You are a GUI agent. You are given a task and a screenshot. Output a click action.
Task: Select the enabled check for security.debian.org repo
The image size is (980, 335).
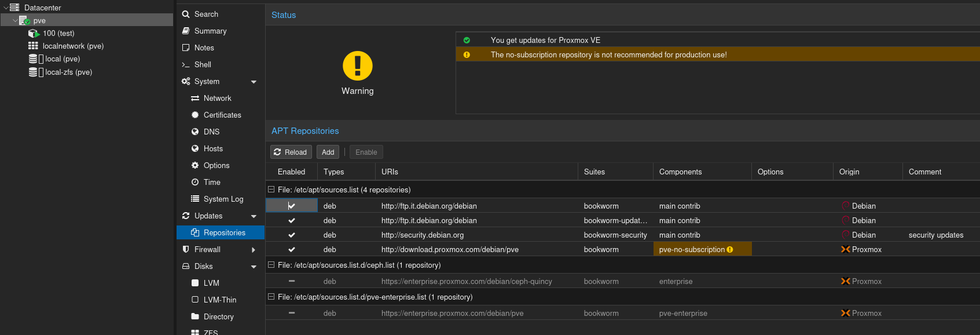tap(292, 235)
